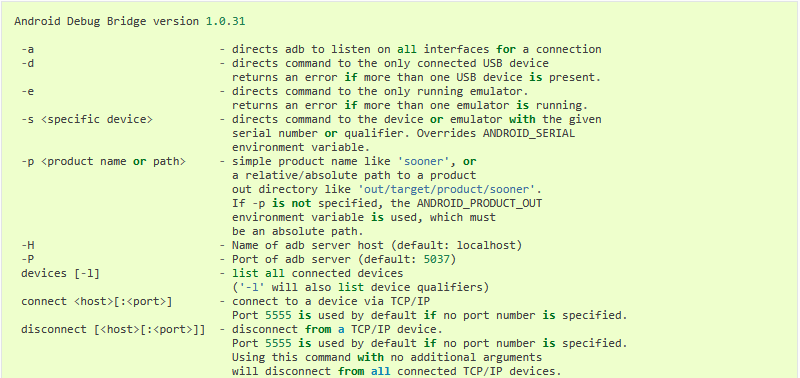The width and height of the screenshot is (800, 378).
Task: Click ANDROID_SERIAL in the -s description
Action: pyautogui.click(x=529, y=133)
